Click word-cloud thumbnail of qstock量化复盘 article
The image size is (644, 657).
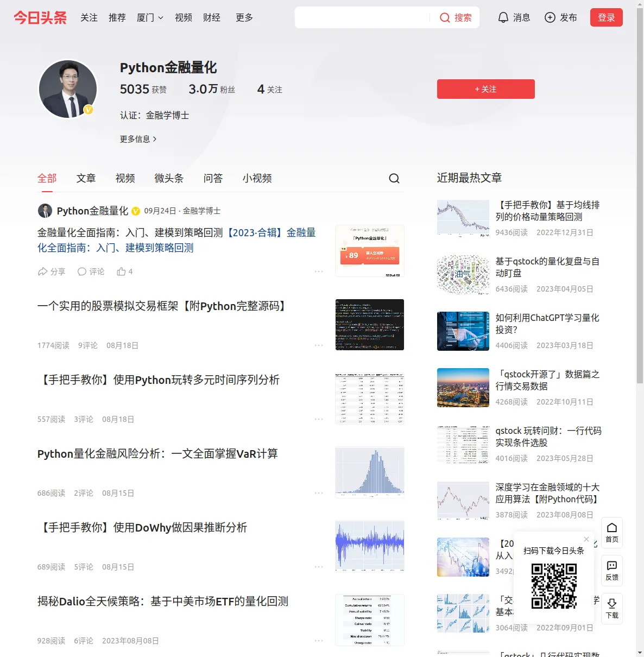click(463, 275)
